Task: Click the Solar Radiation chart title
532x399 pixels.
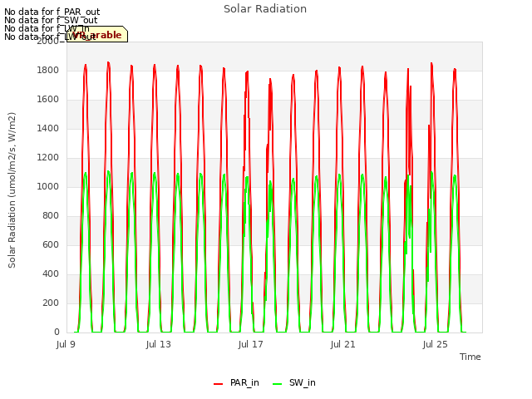Action: point(265,9)
